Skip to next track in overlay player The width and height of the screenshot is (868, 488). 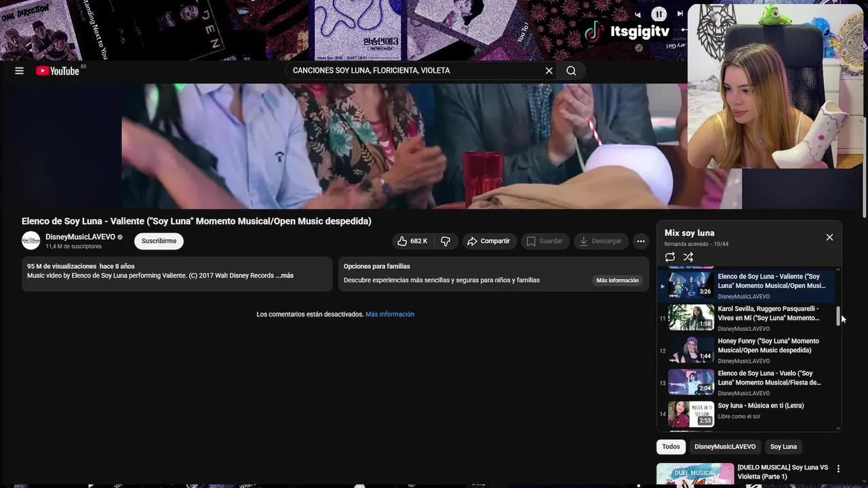tap(679, 14)
